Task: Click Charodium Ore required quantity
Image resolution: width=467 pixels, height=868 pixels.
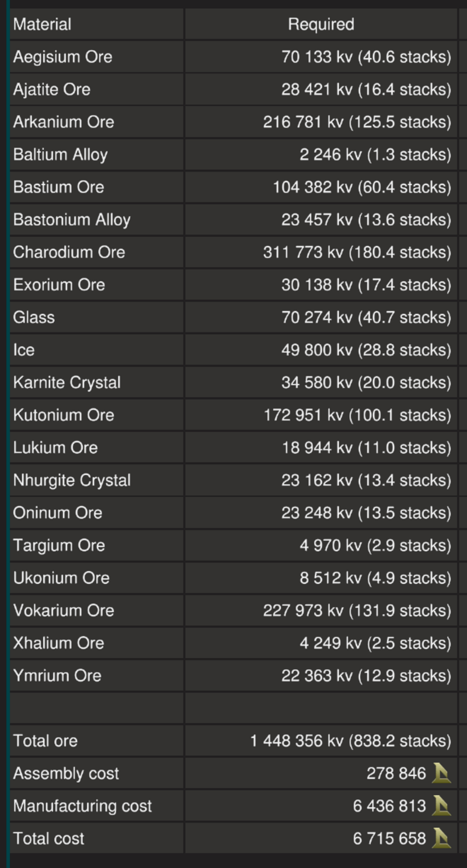Action: [x=357, y=253]
